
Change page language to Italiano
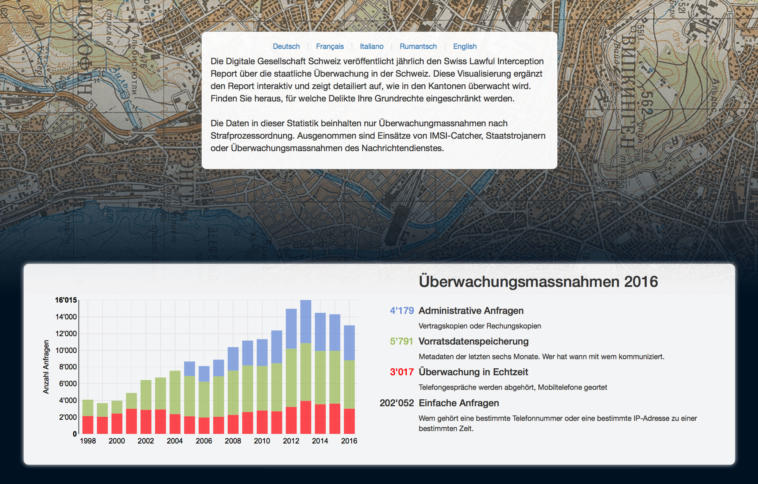(372, 46)
